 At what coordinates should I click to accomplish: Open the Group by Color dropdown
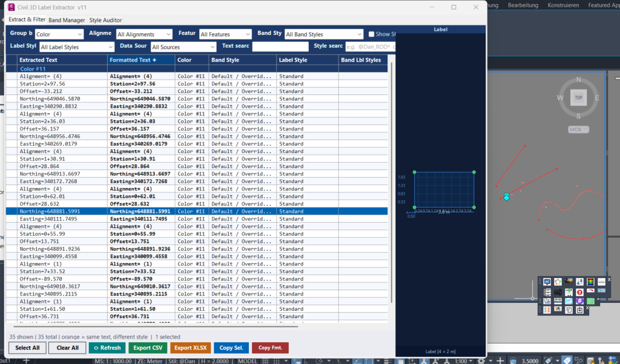click(x=59, y=34)
